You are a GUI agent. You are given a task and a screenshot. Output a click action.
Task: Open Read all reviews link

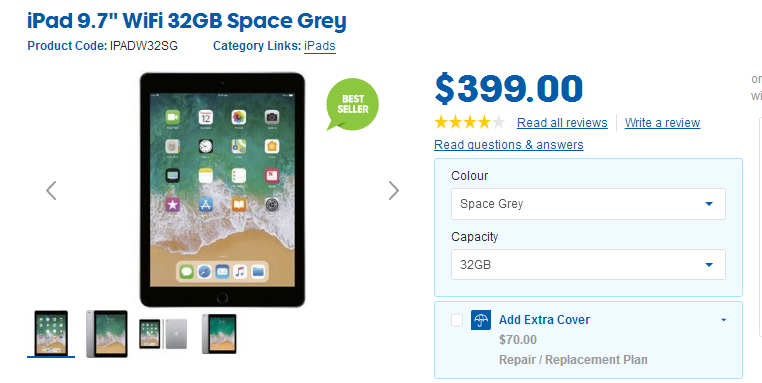(562, 122)
